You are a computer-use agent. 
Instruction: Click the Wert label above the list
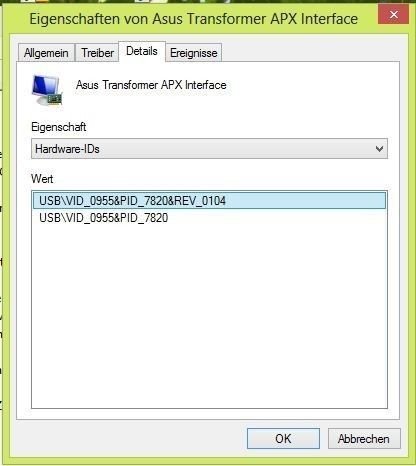pos(42,179)
